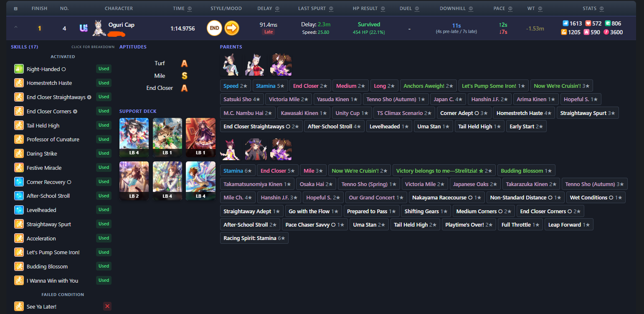Select the Arima Kinen 1★ chip
Viewport: 644px width, 314px height.
536,100
